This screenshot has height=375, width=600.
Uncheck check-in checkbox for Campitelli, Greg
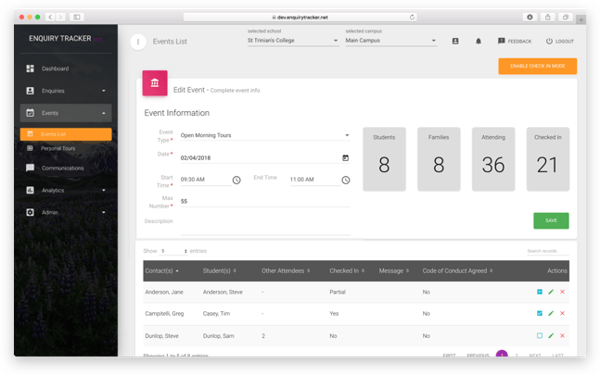tap(540, 313)
